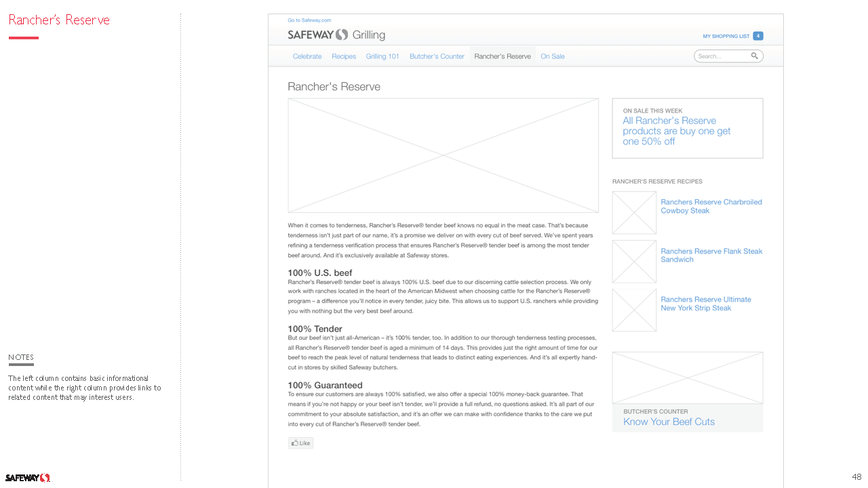Click the 100% Tender heading

315,329
